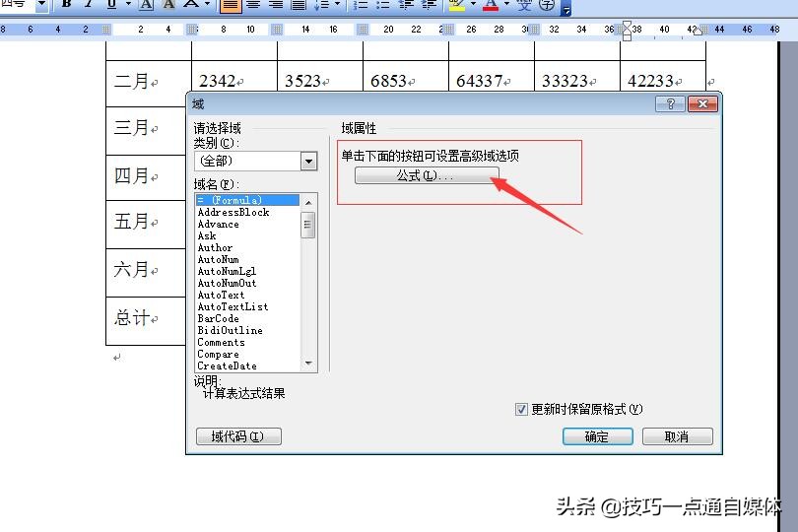The image size is (798, 532).
Task: Click the enclosed character icon
Action: tap(547, 4)
